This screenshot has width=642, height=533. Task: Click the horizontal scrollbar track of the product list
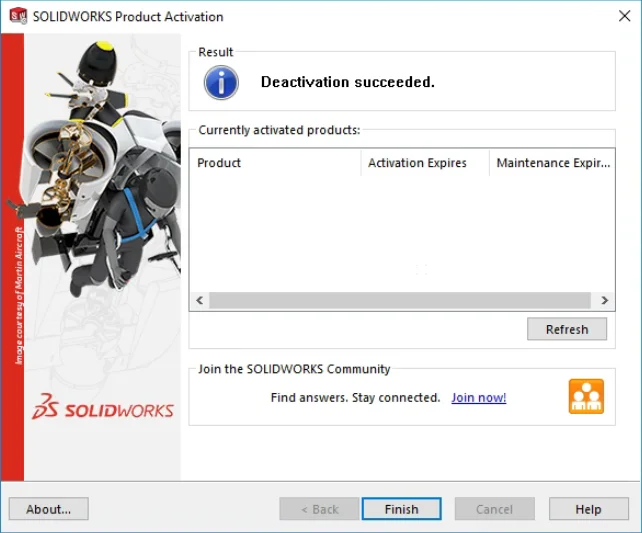click(400, 300)
